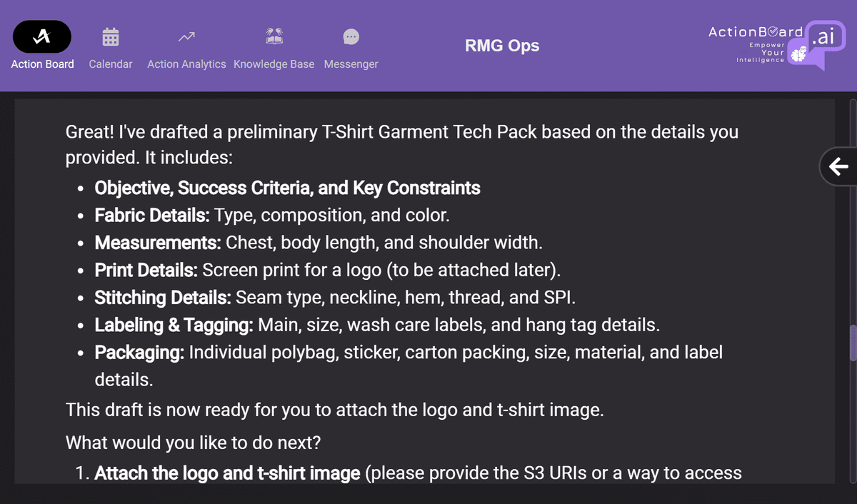The width and height of the screenshot is (857, 504).
Task: Expand the side panel with left arrow
Action: [838, 167]
